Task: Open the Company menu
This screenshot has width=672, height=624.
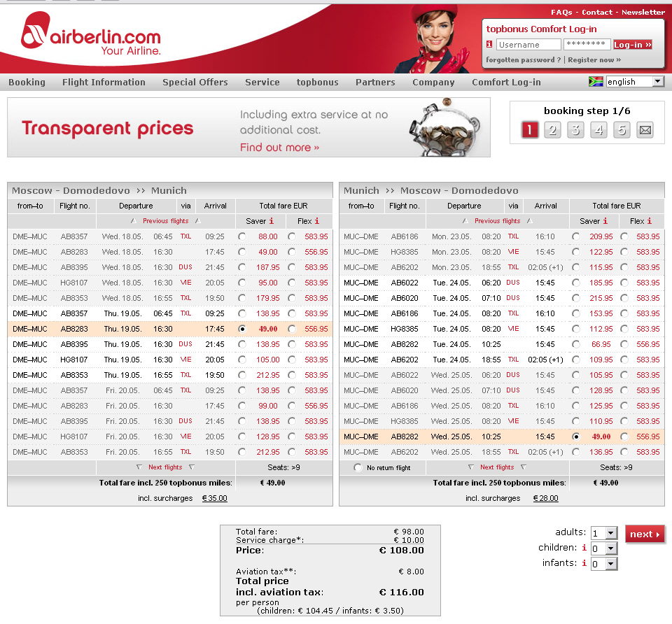Action: pos(433,82)
